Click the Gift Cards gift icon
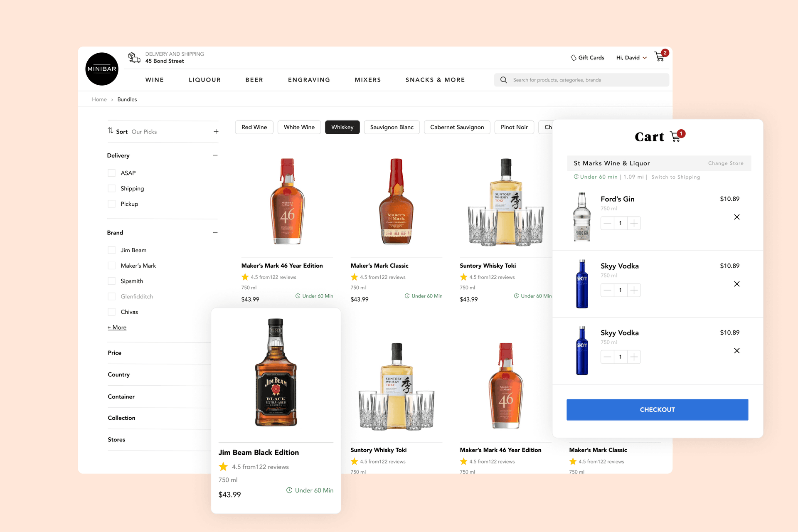 click(x=574, y=57)
